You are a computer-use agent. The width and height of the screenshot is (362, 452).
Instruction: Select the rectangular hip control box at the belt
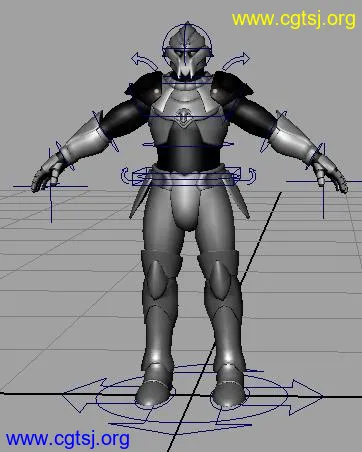tap(186, 177)
